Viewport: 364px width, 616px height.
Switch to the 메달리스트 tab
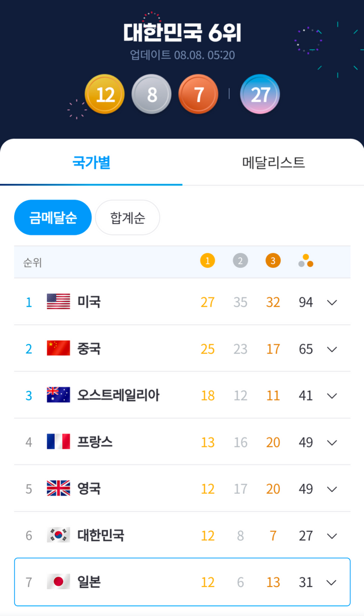[x=274, y=163]
